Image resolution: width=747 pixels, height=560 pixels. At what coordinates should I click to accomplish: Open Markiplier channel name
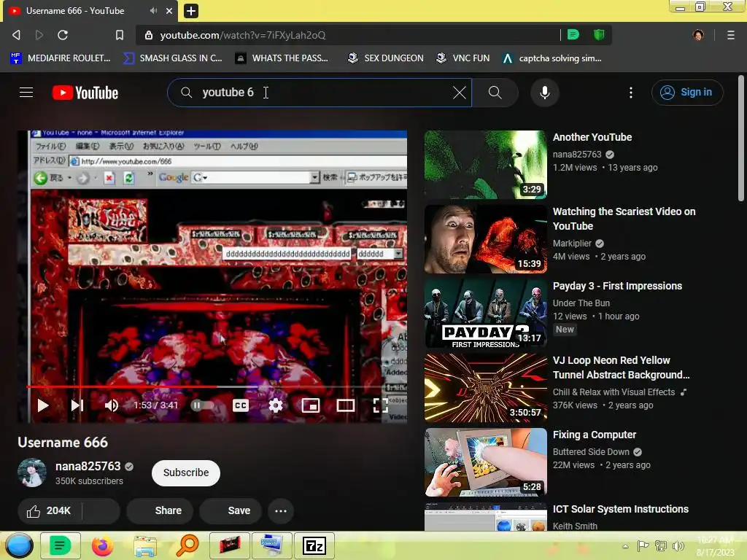click(572, 244)
